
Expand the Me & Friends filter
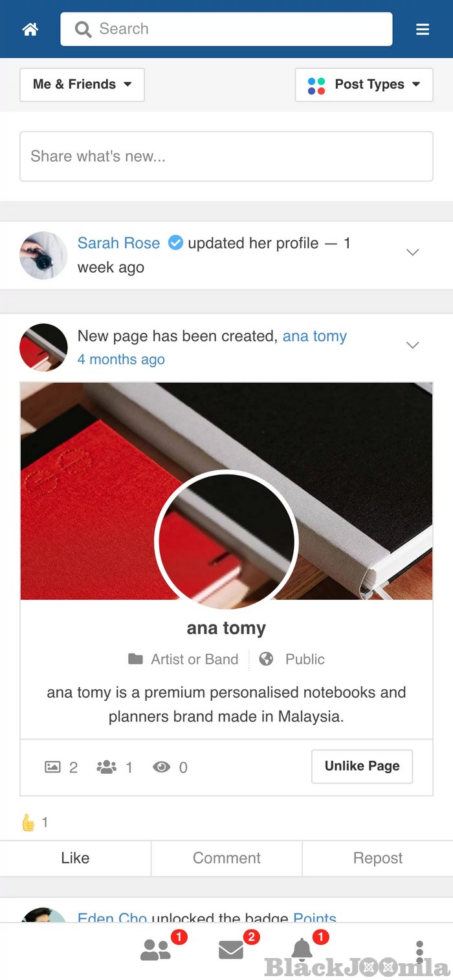pyautogui.click(x=82, y=85)
